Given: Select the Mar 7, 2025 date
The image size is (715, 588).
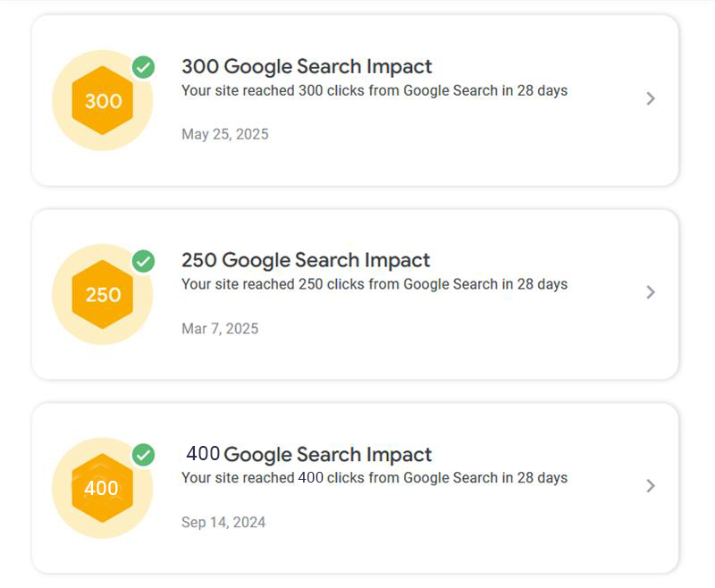Looking at the screenshot, I should [220, 329].
